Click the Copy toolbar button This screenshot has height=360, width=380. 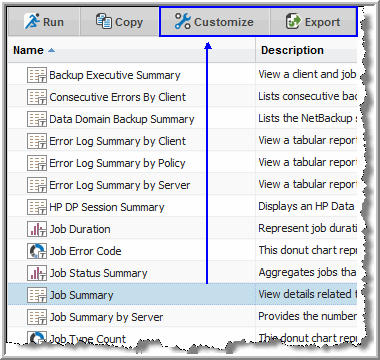point(119,22)
